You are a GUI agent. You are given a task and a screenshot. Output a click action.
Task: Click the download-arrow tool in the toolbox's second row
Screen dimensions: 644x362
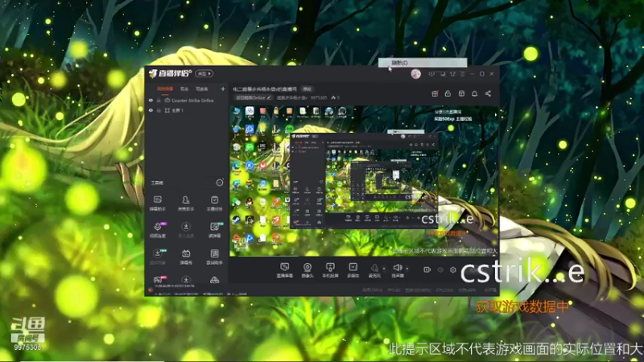tap(186, 230)
